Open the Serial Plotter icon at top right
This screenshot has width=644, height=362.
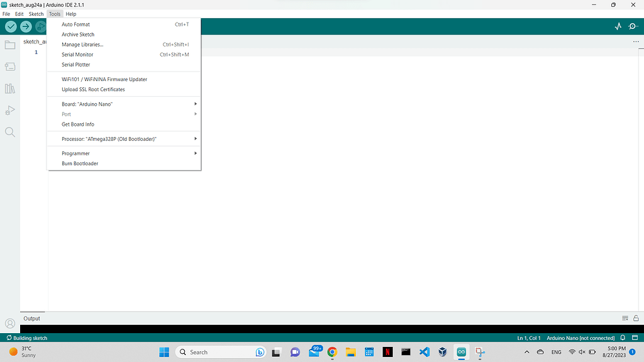[618, 26]
